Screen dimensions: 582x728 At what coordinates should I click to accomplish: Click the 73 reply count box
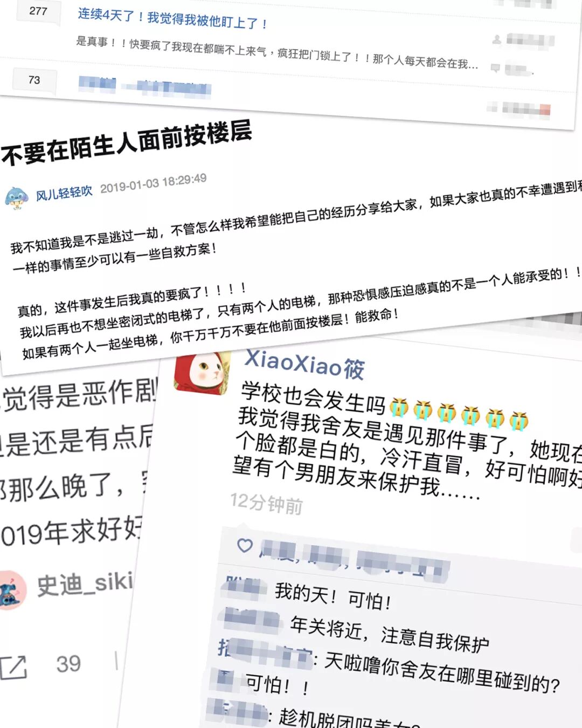pyautogui.click(x=34, y=80)
